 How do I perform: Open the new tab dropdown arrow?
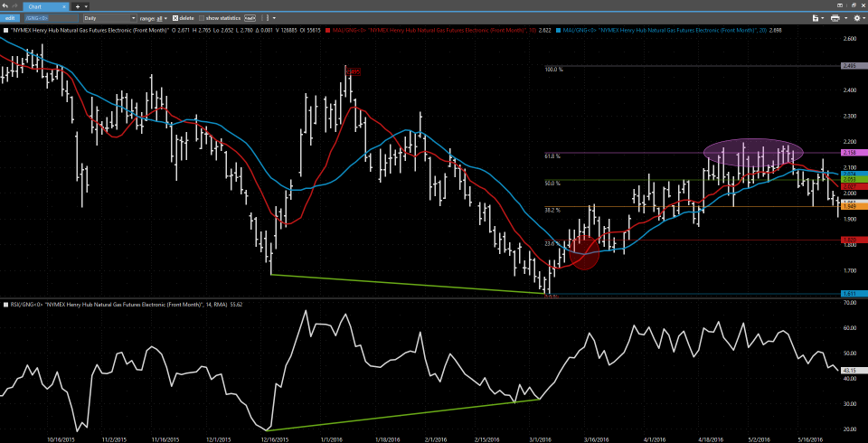(x=87, y=6)
